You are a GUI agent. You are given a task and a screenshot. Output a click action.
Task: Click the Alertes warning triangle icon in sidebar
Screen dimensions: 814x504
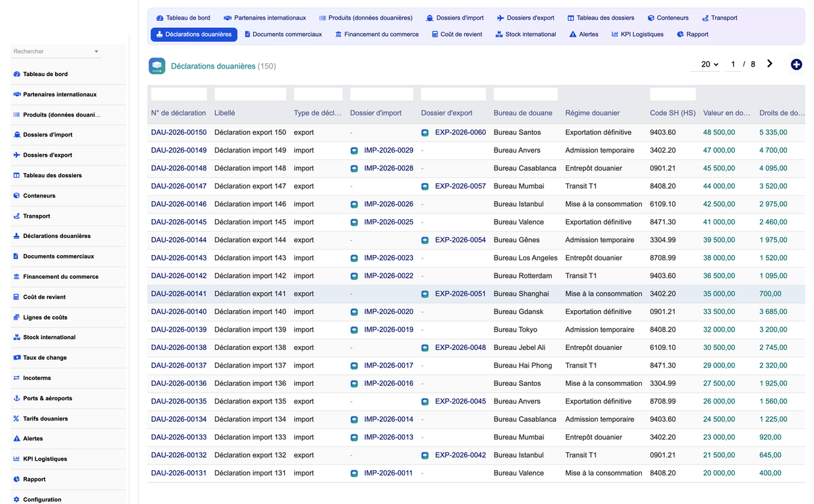pyautogui.click(x=17, y=439)
